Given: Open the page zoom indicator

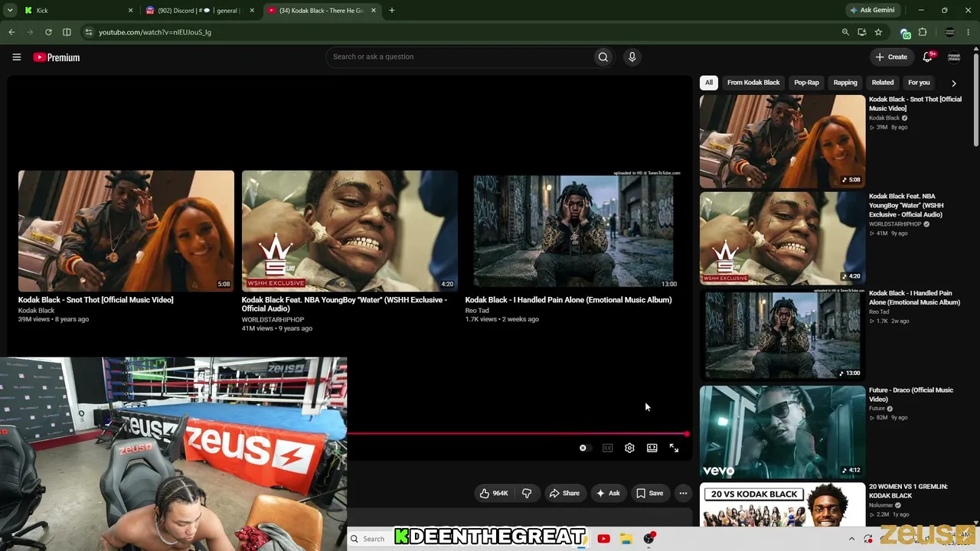Looking at the screenshot, I should tap(845, 32).
